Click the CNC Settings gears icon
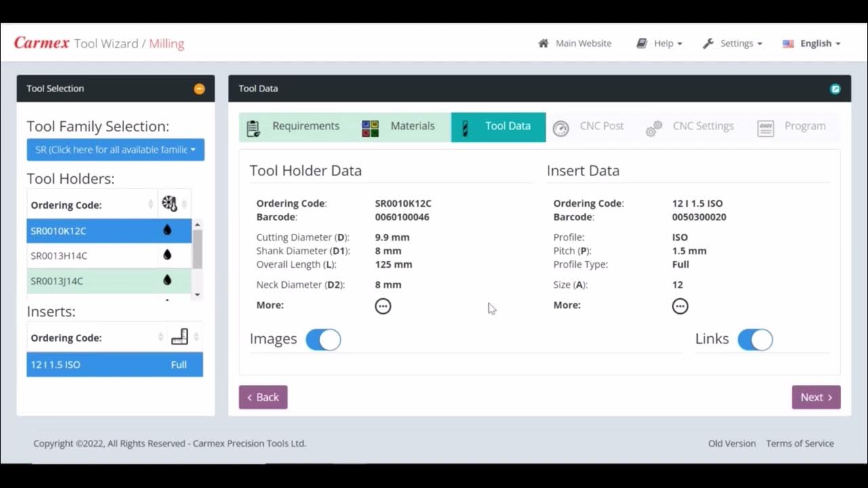 click(x=654, y=129)
